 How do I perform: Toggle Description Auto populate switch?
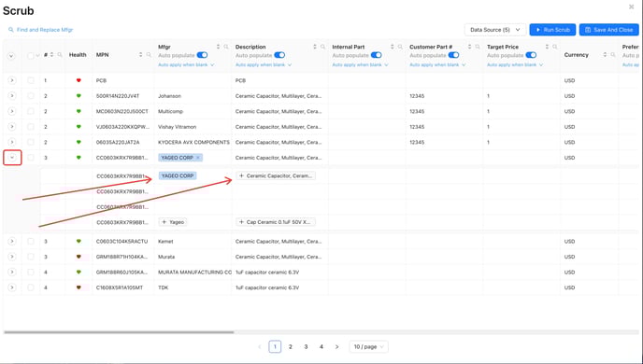point(279,55)
